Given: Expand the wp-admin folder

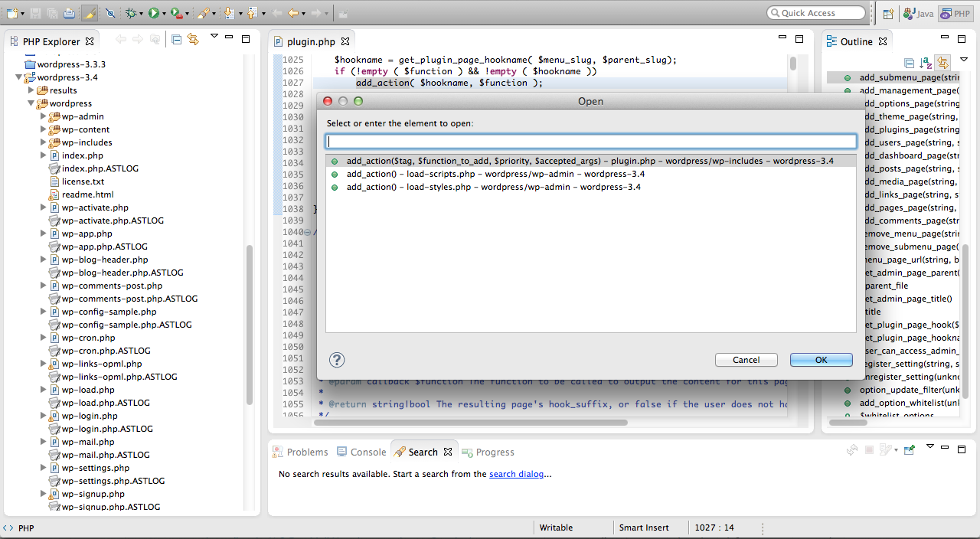Looking at the screenshot, I should click(44, 116).
